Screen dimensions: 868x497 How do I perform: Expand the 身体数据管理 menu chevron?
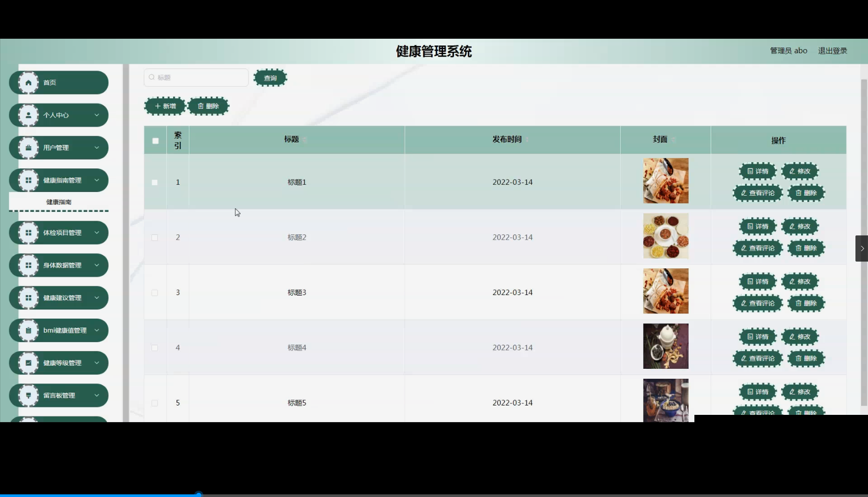[97, 265]
